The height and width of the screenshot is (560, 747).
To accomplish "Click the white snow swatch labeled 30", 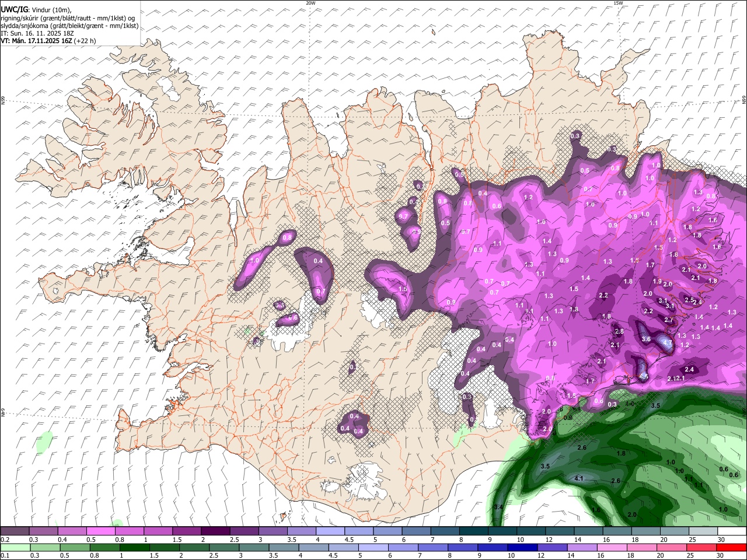I will 731,531.
